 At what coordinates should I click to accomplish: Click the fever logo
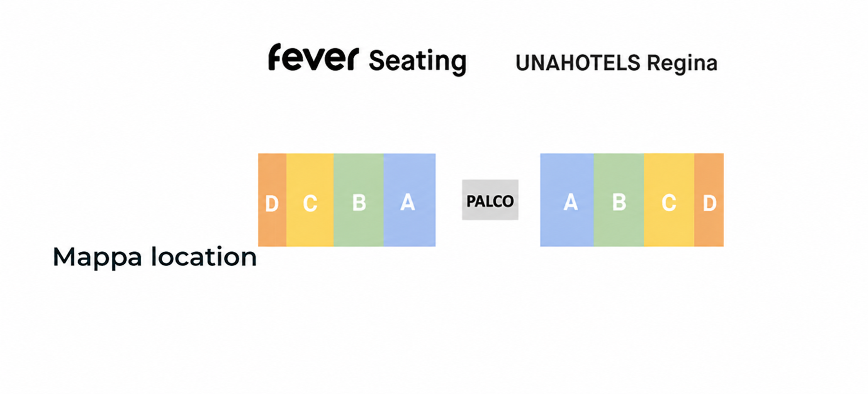(313, 57)
